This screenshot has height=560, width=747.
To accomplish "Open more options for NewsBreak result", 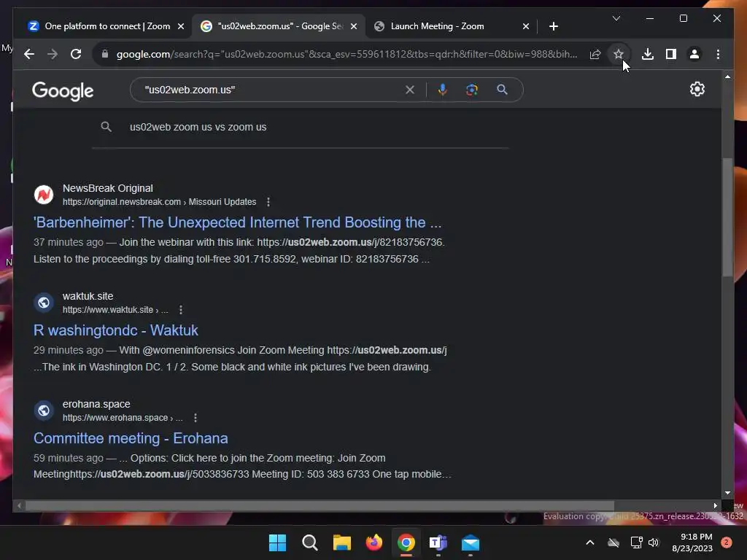I will pos(268,202).
